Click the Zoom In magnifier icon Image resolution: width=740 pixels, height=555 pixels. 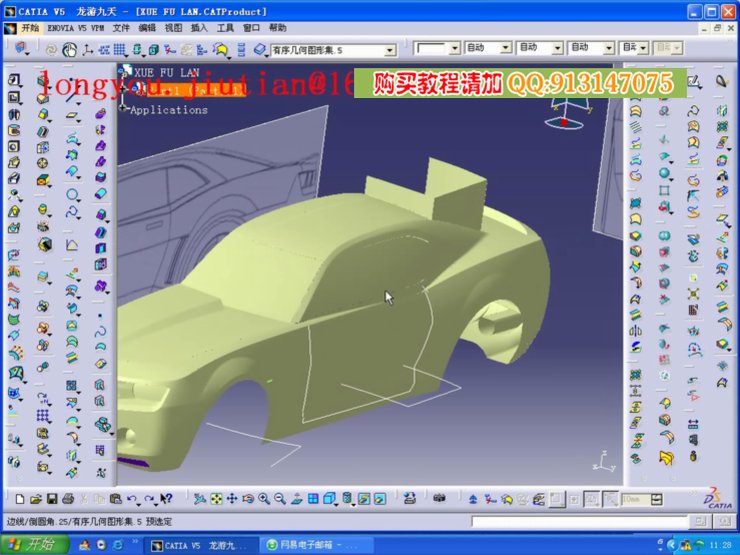[x=263, y=498]
